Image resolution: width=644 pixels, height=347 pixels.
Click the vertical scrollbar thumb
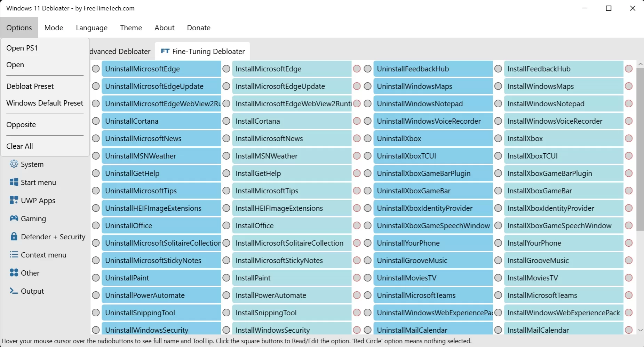(x=640, y=149)
